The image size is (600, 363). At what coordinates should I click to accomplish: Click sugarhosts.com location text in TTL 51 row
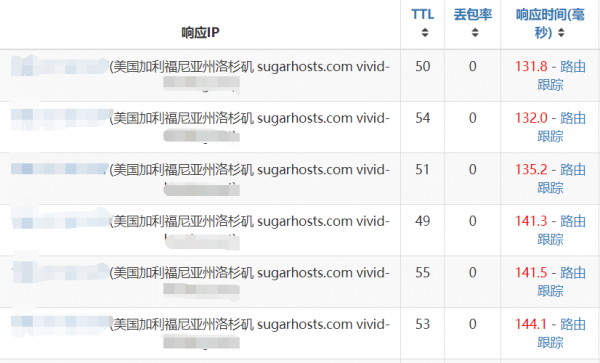tap(250, 170)
